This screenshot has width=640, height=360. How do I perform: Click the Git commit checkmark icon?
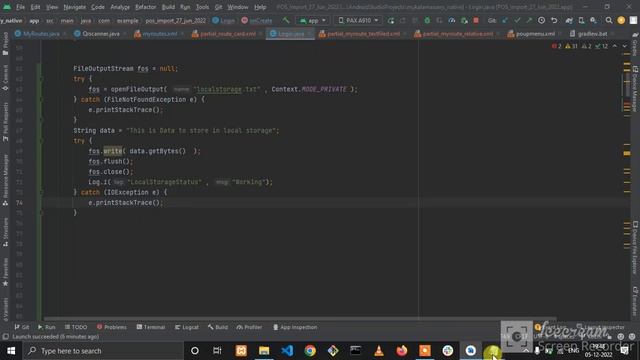[518, 20]
